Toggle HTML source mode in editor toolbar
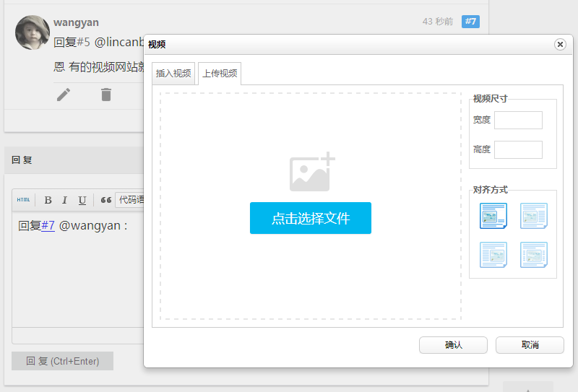Viewport: 578px width, 392px height. (24, 200)
